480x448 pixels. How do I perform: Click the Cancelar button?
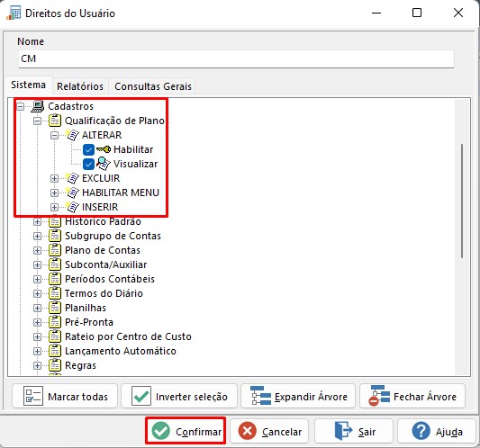tap(269, 431)
